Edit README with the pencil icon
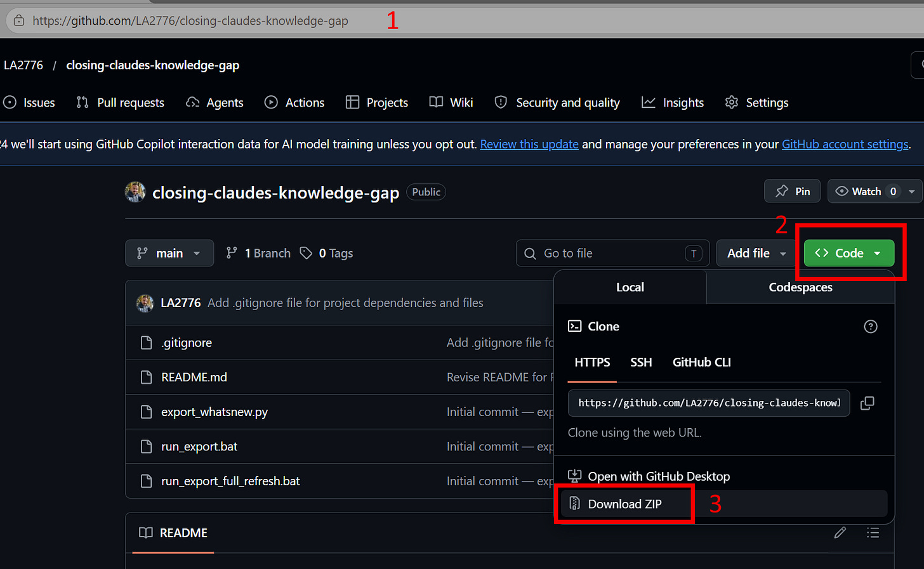Screen dimensions: 924x569 click(840, 533)
